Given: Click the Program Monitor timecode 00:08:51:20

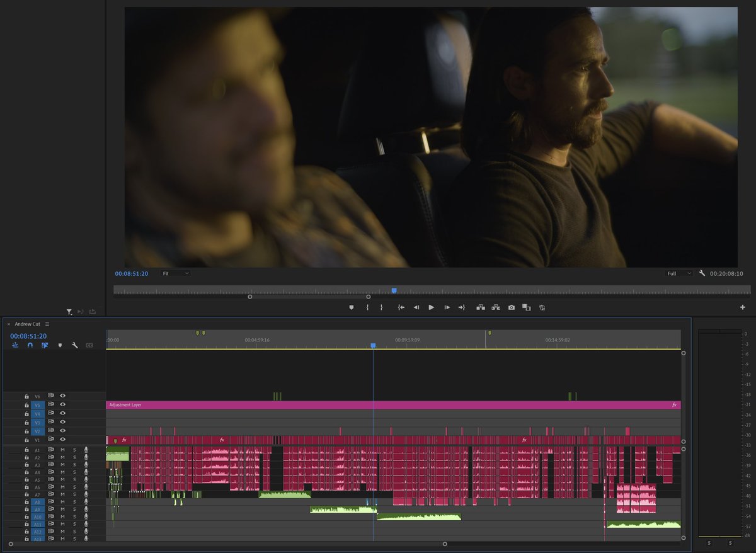Looking at the screenshot, I should pyautogui.click(x=132, y=273).
